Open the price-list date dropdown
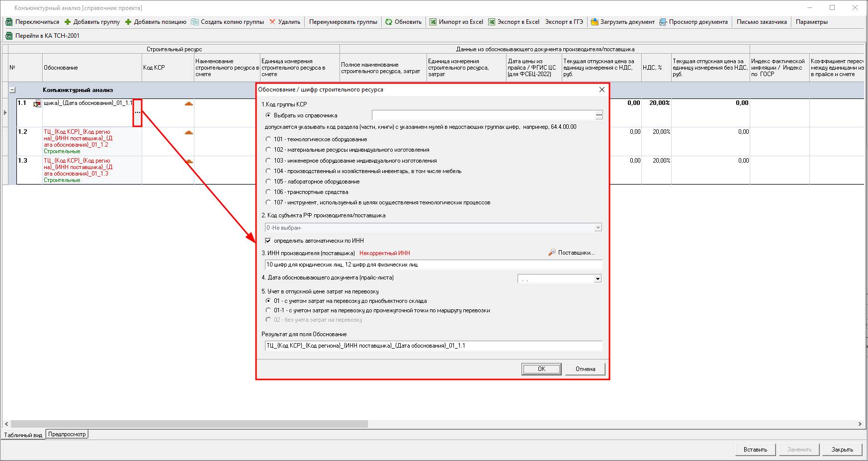868x461 pixels. 598,279
